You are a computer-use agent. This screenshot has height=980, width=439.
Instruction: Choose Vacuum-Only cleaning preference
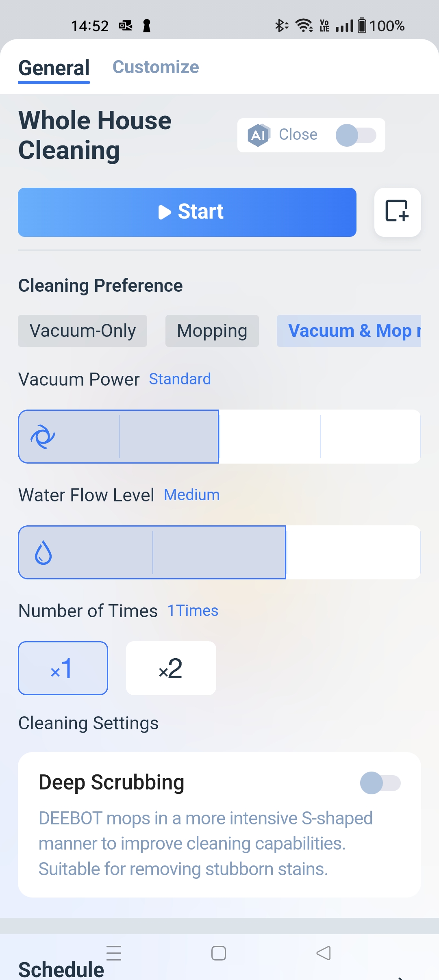click(x=83, y=331)
